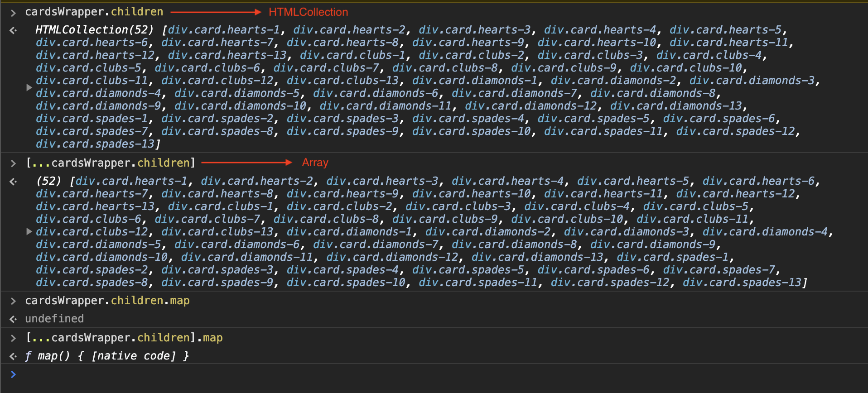The height and width of the screenshot is (393, 868).
Task: Click div.card.spades-7 in the Array output
Action: (719, 270)
